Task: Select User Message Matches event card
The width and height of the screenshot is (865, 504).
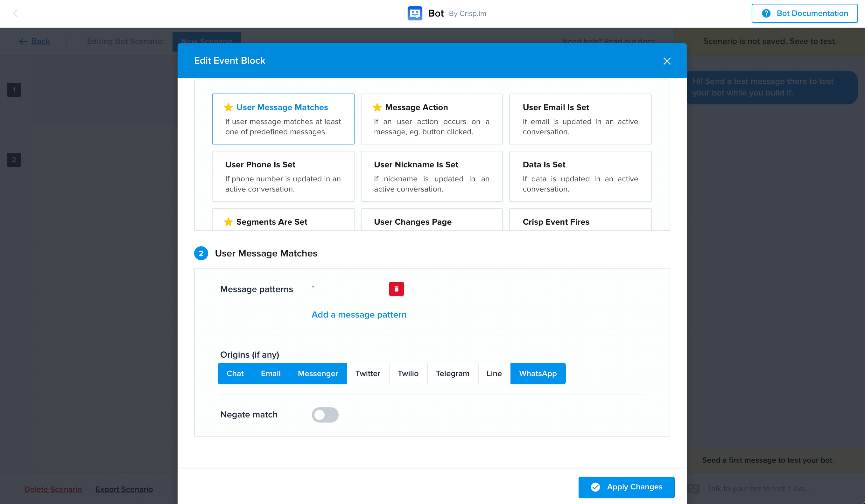Action: click(283, 119)
